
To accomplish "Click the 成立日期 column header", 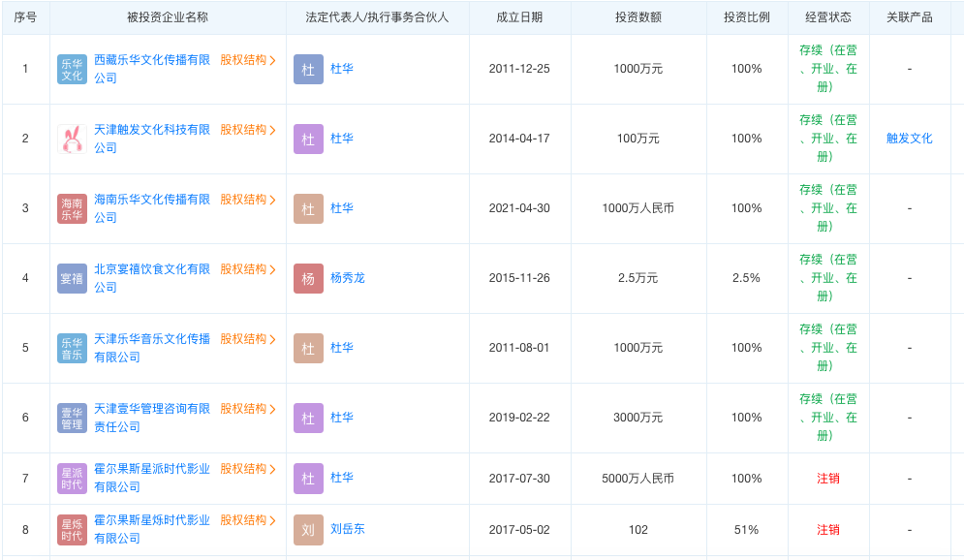I will (x=519, y=17).
